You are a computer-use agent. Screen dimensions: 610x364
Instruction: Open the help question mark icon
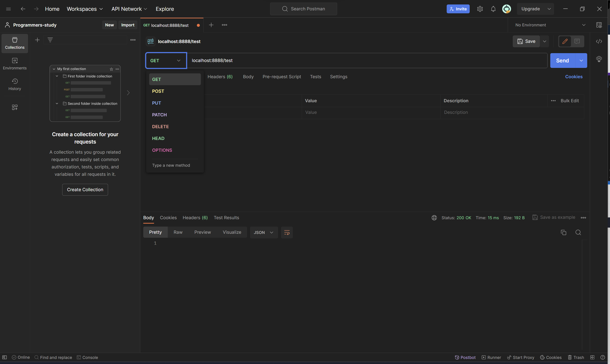[603, 357]
